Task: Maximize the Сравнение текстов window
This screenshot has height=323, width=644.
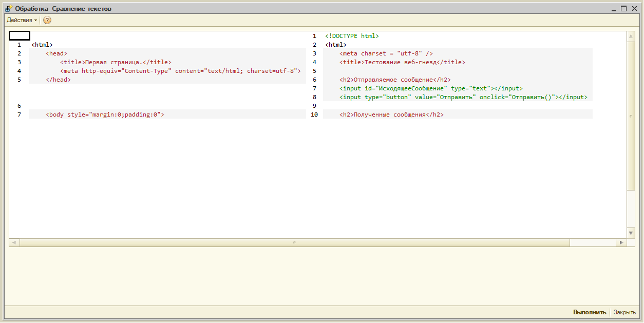Action: tap(624, 8)
